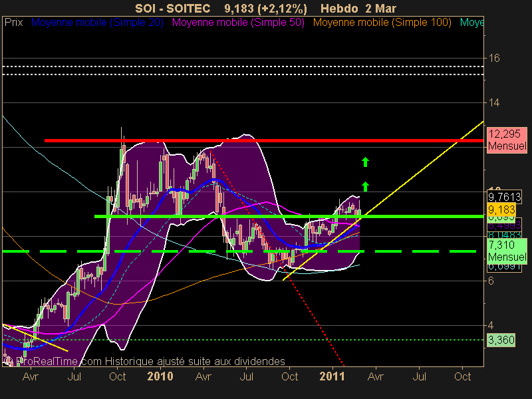Click the green "7,310 Mensuel" price label
Screen dimensions: 532x399
(507, 251)
